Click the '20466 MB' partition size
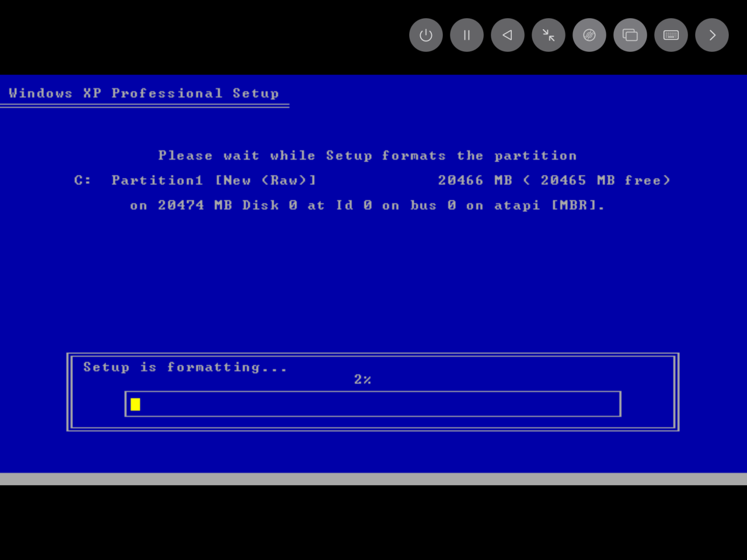The height and width of the screenshot is (560, 747). tap(475, 180)
